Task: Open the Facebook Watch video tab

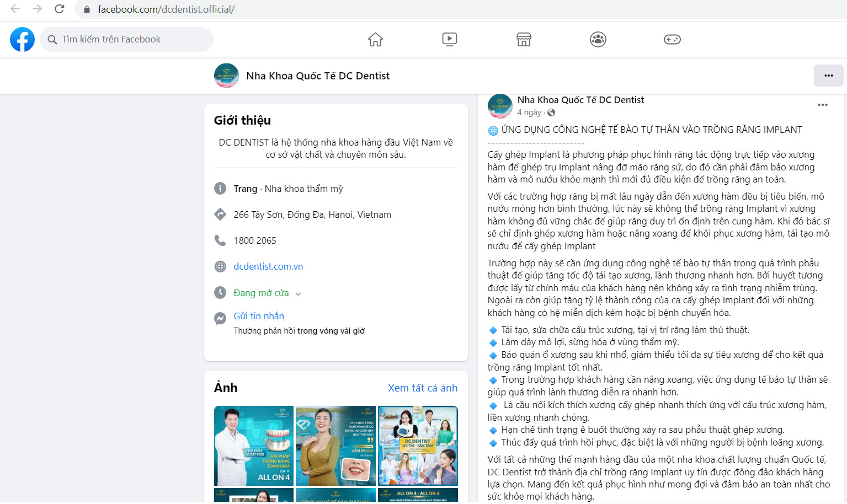Action: coord(450,39)
